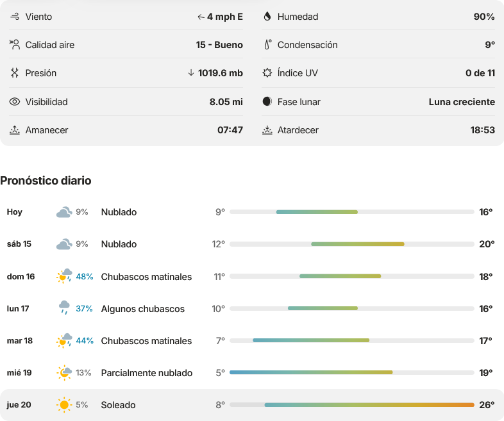This screenshot has height=421, width=504.
Task: Click the 15 - Bueno air quality value
Action: pyautogui.click(x=219, y=45)
